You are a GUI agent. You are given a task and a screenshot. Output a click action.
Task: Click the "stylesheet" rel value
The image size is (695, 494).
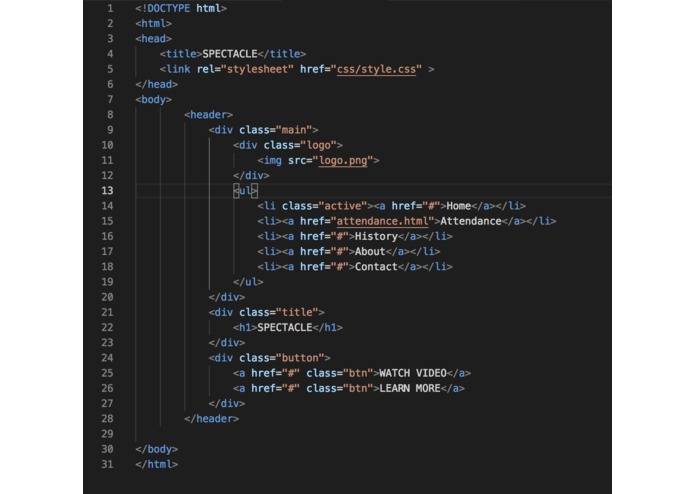point(257,69)
